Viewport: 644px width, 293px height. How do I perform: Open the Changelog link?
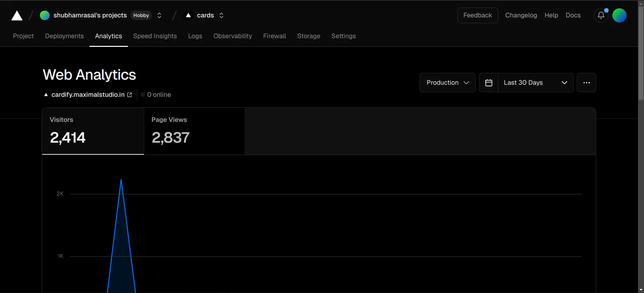521,15
